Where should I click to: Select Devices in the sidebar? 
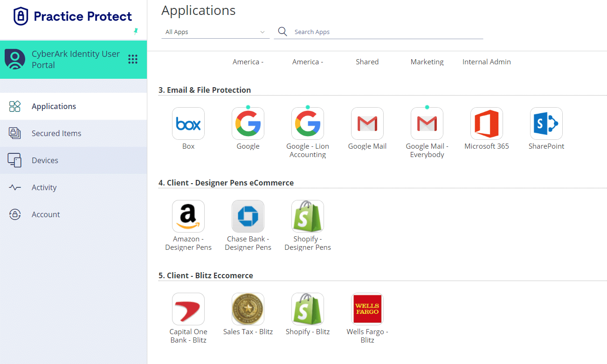(x=74, y=160)
